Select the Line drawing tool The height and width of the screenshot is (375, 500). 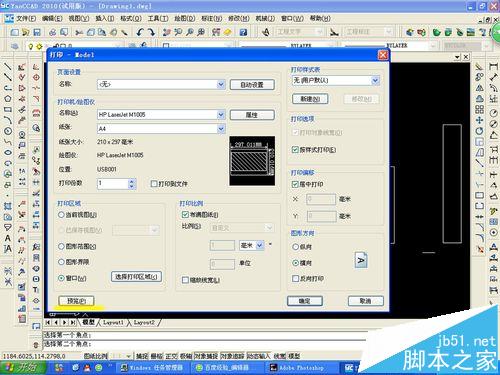point(7,67)
